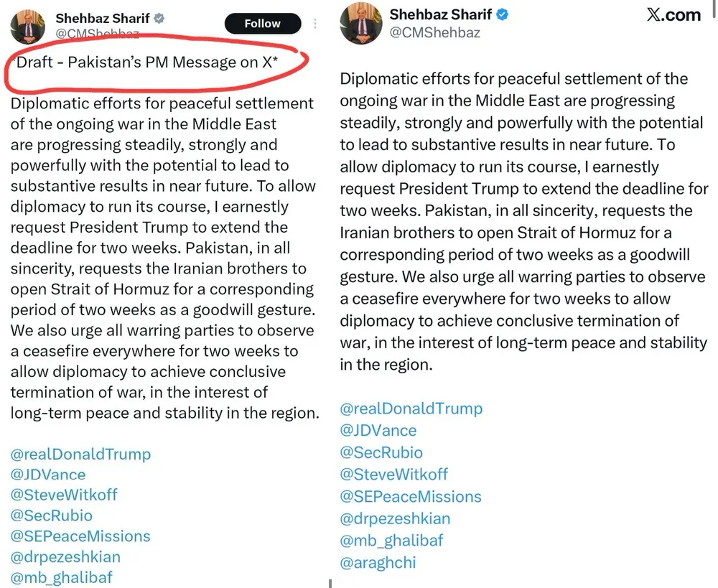Image resolution: width=718 pixels, height=588 pixels.
Task: Open @SEPeaceMissions mention in right post
Action: [411, 496]
